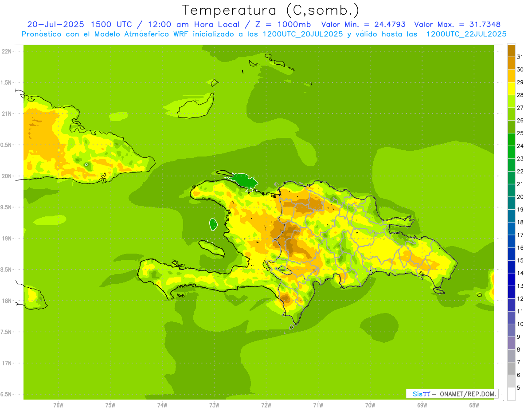The width and height of the screenshot is (532, 411).
Task: Select the '20-Jul-2025 1500 UTC' timestamp text
Action: coord(79,24)
